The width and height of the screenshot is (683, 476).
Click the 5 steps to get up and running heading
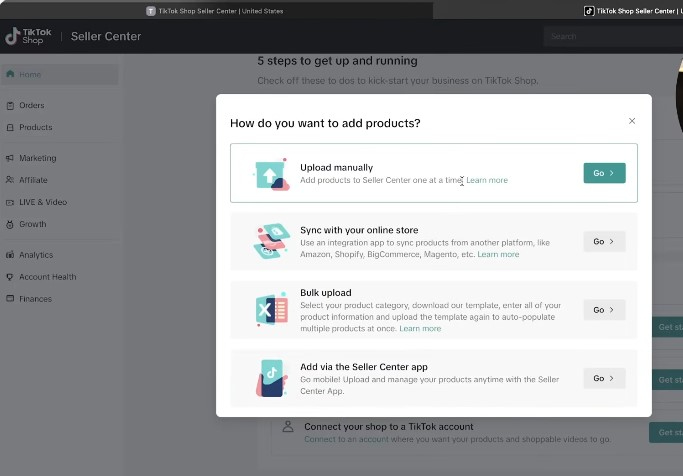pos(337,61)
